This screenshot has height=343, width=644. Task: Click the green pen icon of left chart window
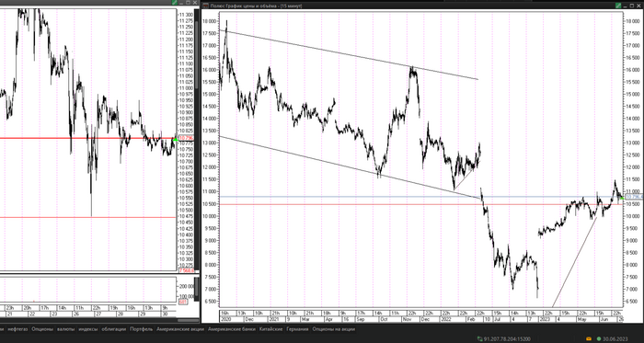point(175,3)
